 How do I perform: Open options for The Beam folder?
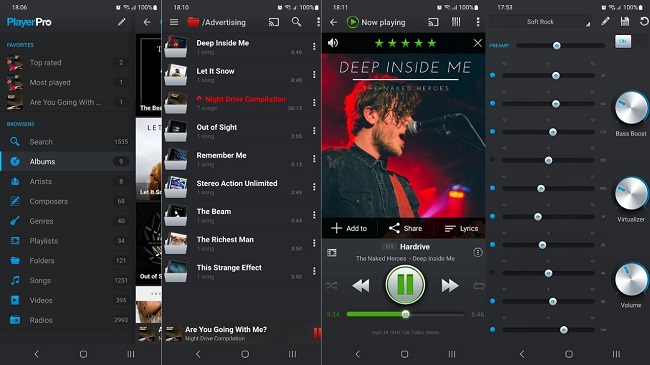[314, 215]
